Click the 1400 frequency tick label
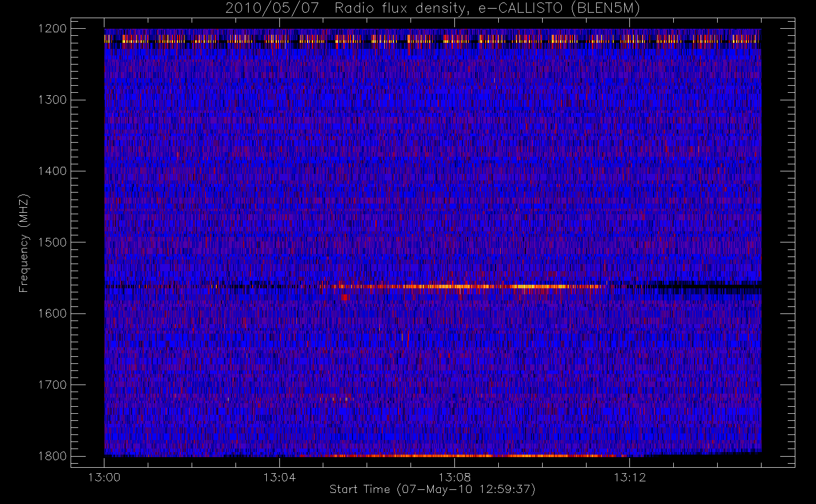Viewport: 816px width, 504px height. [52, 171]
